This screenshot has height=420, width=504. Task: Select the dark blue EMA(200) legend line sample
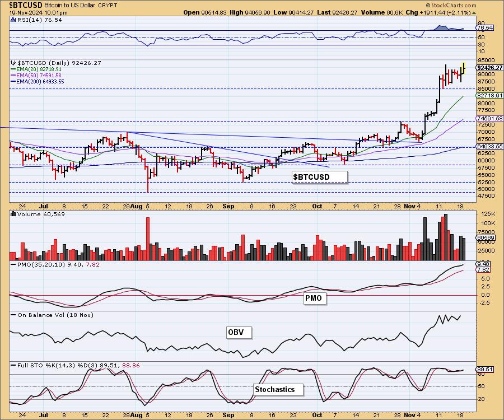point(13,82)
